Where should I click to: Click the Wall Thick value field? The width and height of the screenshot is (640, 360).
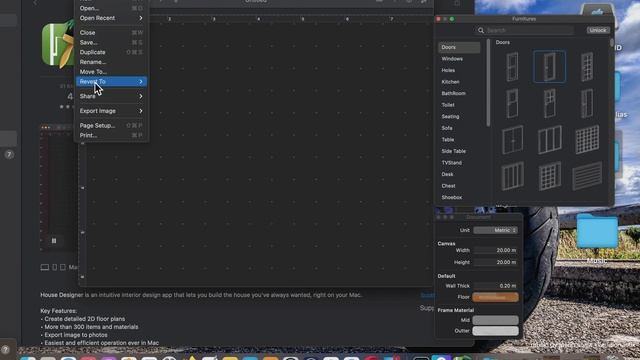click(x=496, y=286)
